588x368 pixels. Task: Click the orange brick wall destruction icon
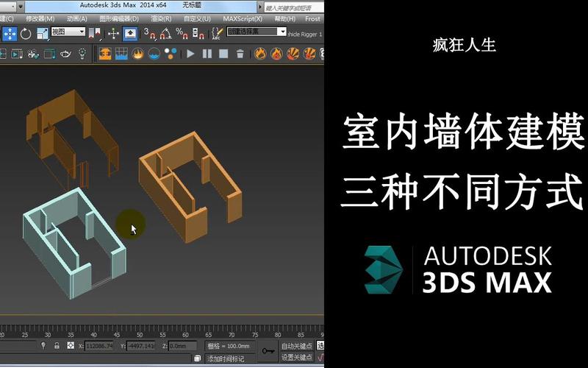[105, 54]
